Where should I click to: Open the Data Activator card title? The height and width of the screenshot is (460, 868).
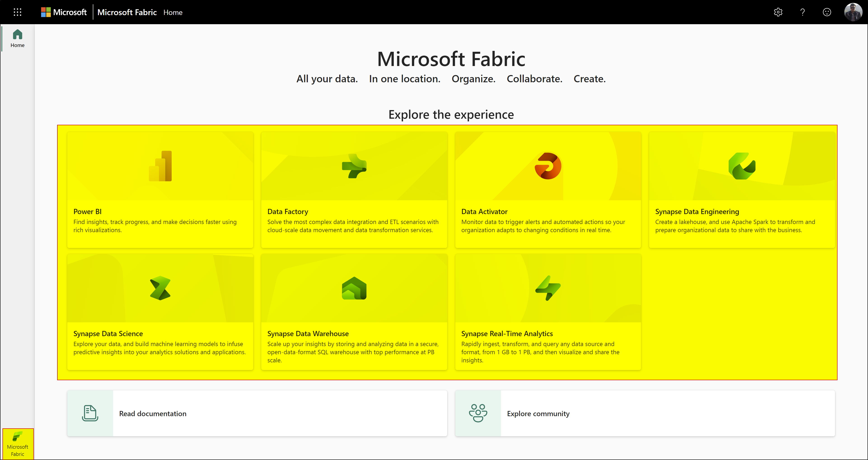click(x=484, y=211)
